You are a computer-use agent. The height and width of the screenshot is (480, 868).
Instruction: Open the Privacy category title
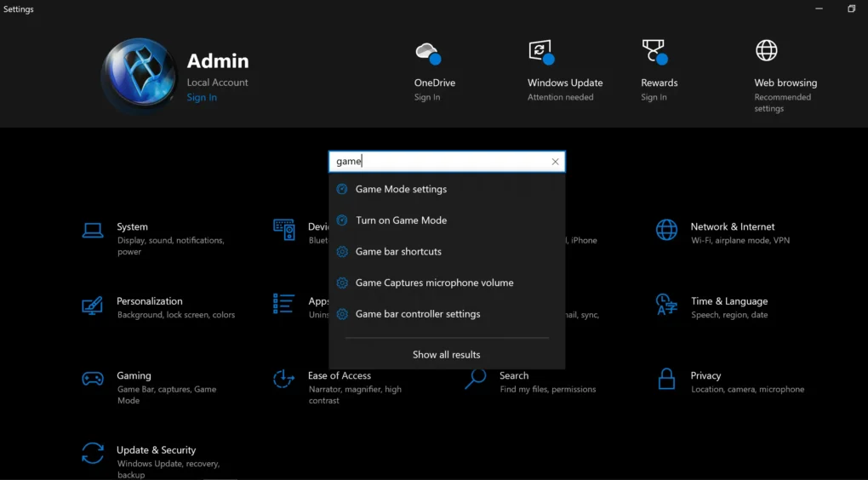coord(705,375)
